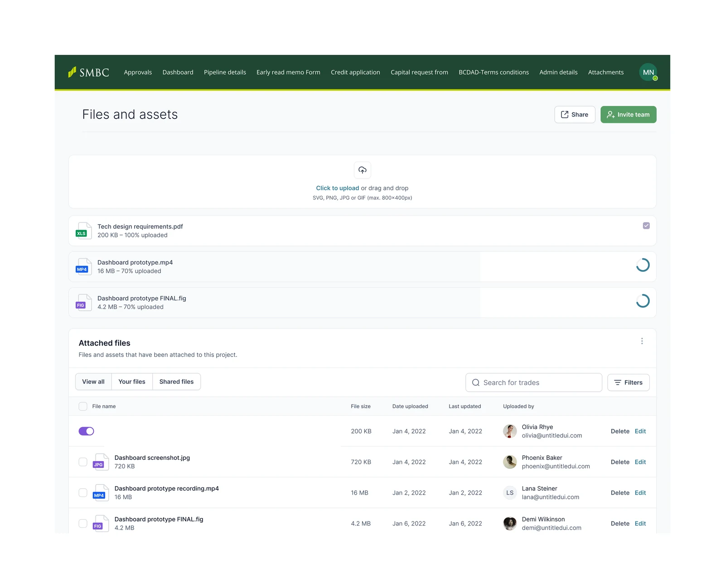725x588 pixels.
Task: Click the FIG icon of uploading Dashboard prototype FINAL.fig
Action: tap(83, 302)
